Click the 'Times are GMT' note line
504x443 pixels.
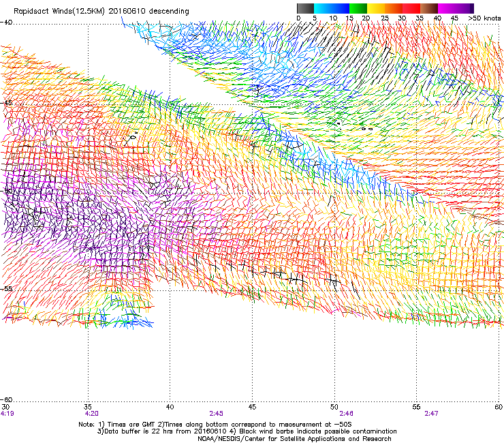point(215,425)
